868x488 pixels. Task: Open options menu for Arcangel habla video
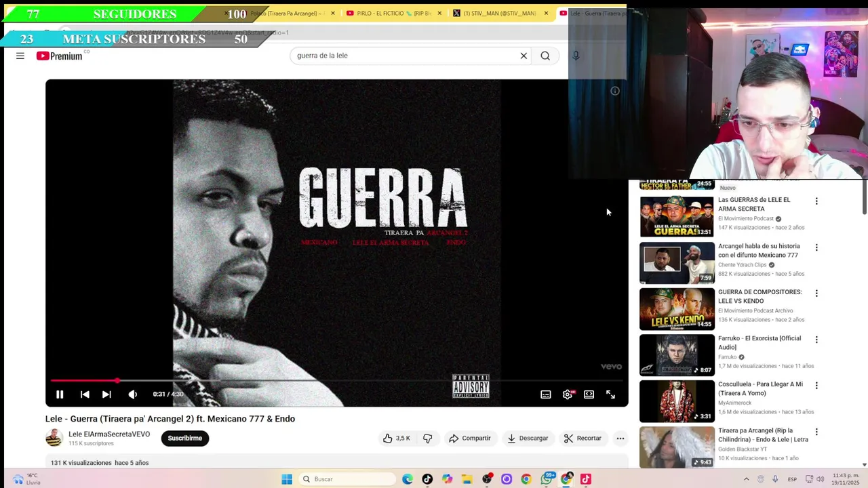(x=816, y=247)
